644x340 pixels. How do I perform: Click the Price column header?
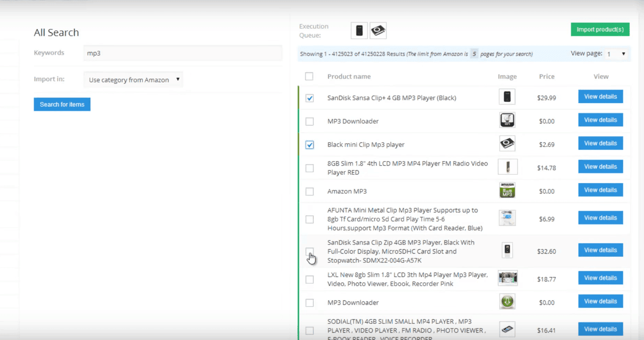tap(547, 76)
